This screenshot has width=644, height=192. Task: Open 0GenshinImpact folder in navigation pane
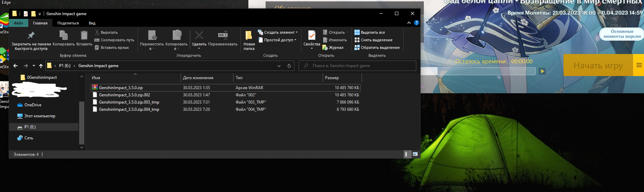click(x=42, y=77)
